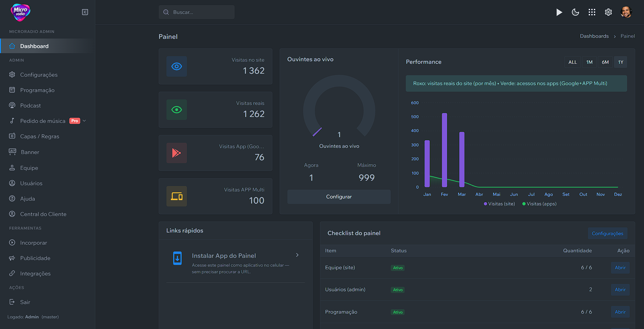This screenshot has height=329, width=644.
Task: Open Instalar App do Painel chevron
Action: point(297,255)
